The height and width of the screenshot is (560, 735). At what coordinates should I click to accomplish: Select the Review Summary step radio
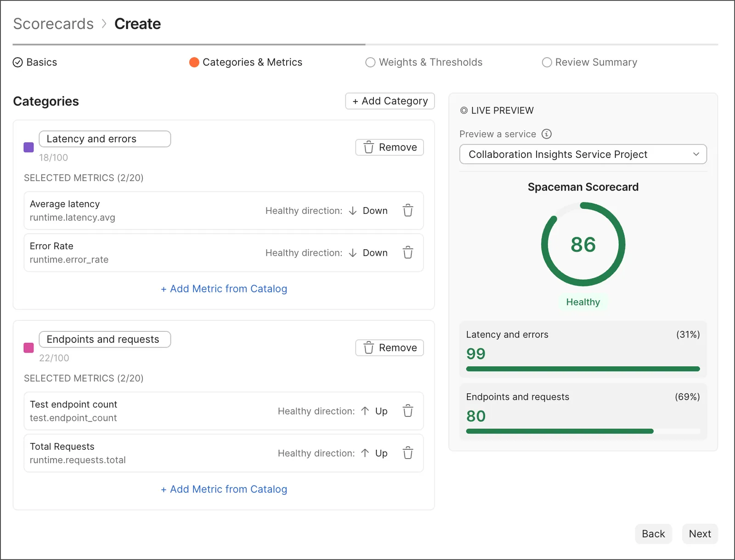click(547, 62)
